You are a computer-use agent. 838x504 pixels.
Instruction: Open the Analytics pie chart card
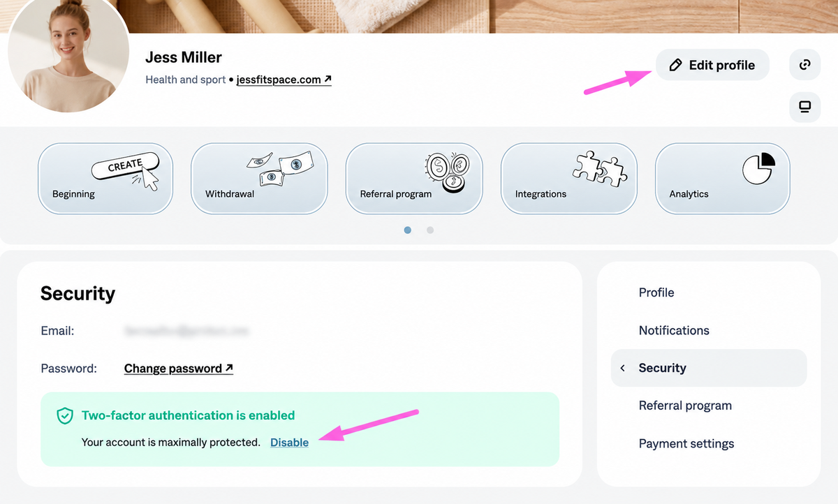[x=723, y=178]
